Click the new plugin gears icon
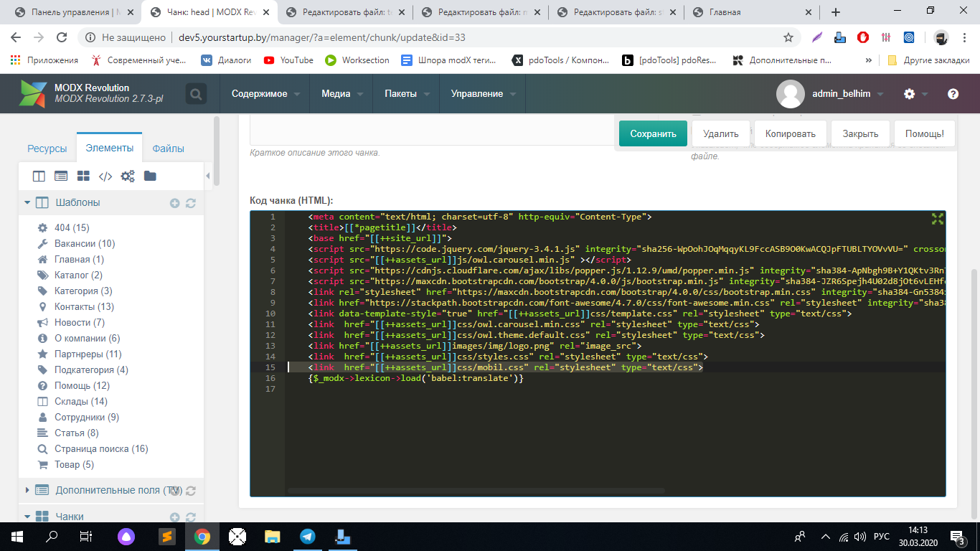This screenshot has width=980, height=551. 128,176
